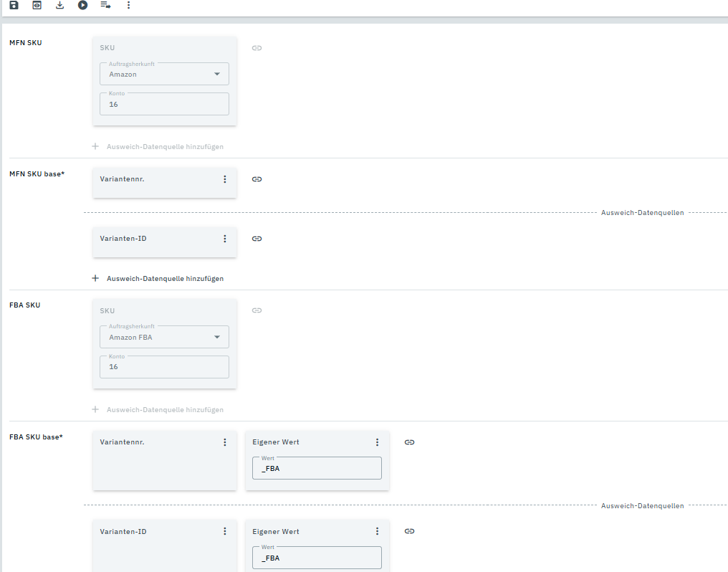Image resolution: width=728 pixels, height=572 pixels.
Task: Click link icon in first FBA SKU base row
Action: [x=409, y=442]
